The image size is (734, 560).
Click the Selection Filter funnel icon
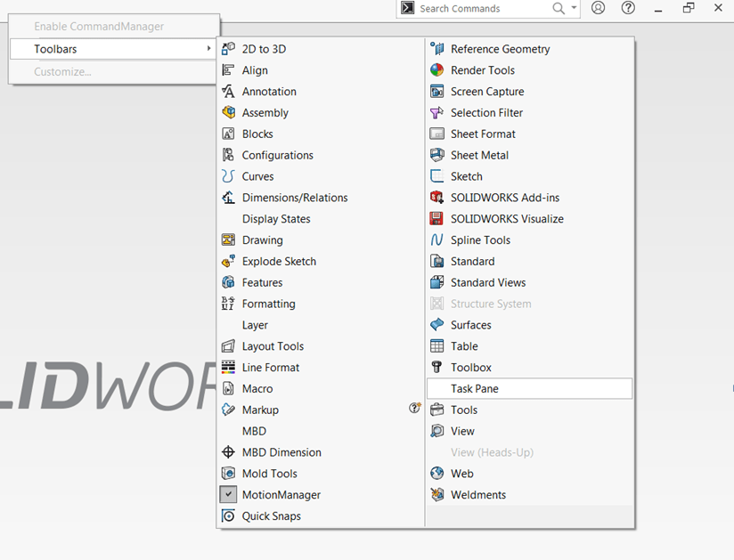(x=436, y=113)
